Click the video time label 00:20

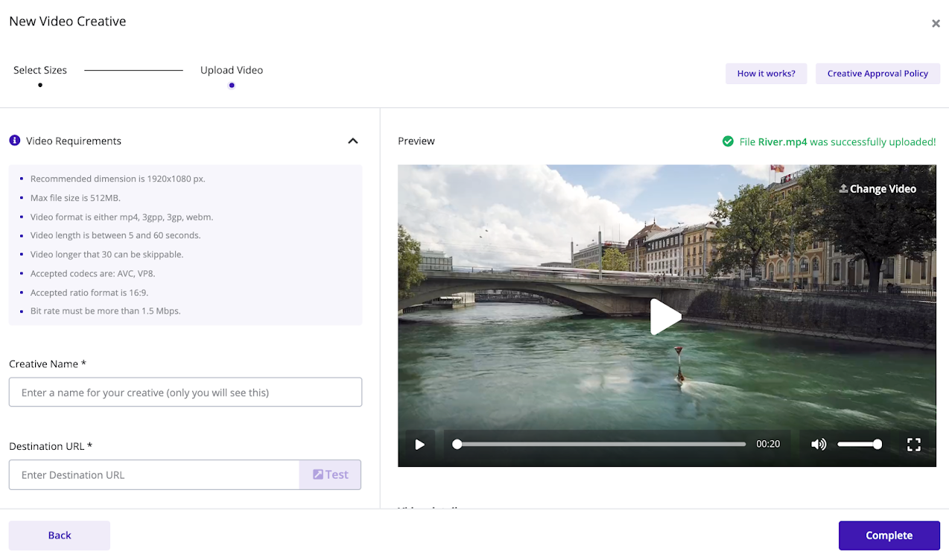point(768,445)
